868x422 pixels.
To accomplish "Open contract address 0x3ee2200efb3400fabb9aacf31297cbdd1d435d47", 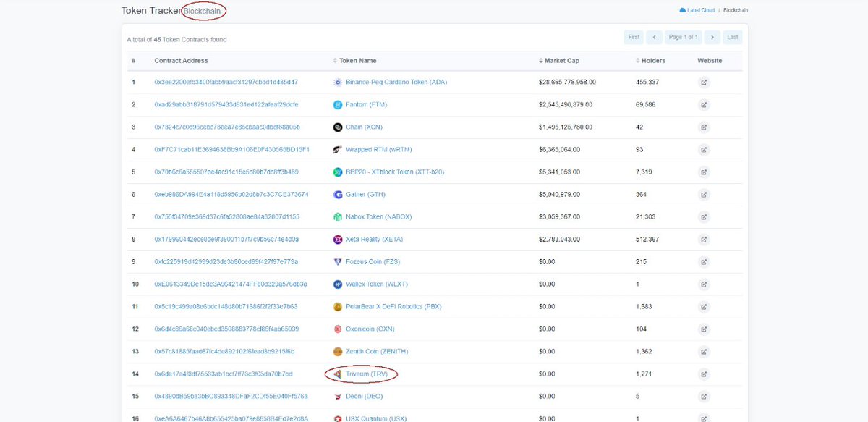I will pyautogui.click(x=226, y=83).
